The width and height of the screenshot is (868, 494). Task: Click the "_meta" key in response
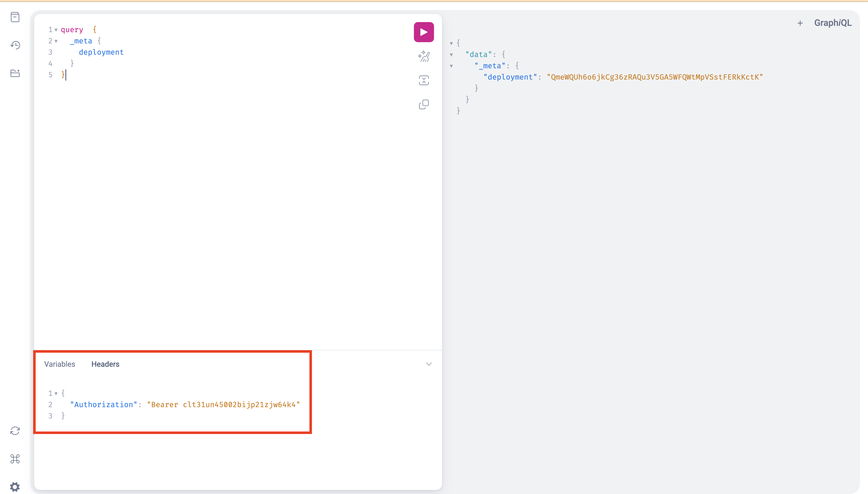[x=490, y=66]
